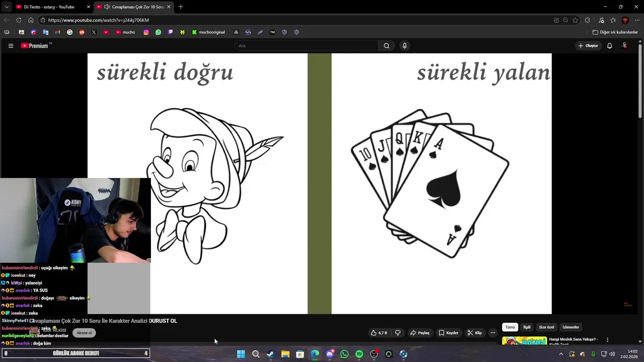Open the Gmail bookmark
The height and width of the screenshot is (362, 644).
(x=57, y=32)
